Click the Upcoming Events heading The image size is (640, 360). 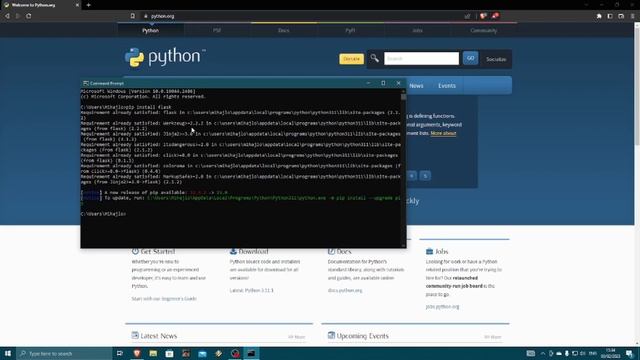point(362,336)
